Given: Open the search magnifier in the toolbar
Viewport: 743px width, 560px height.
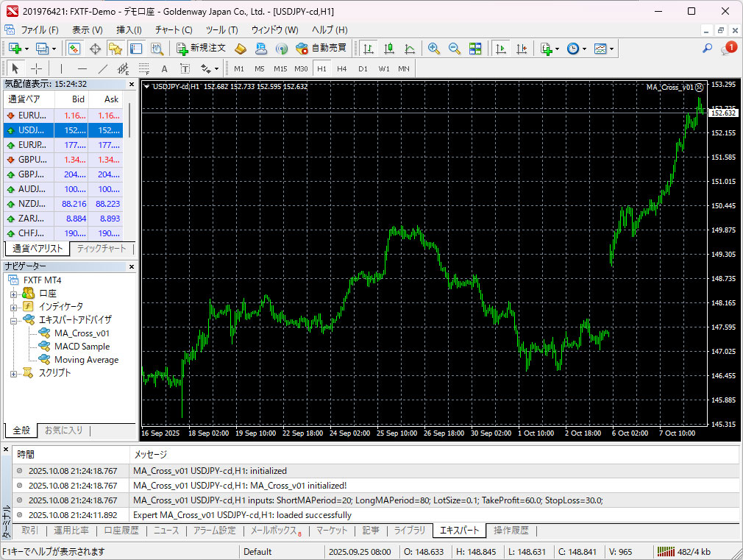Looking at the screenshot, I should (707, 49).
